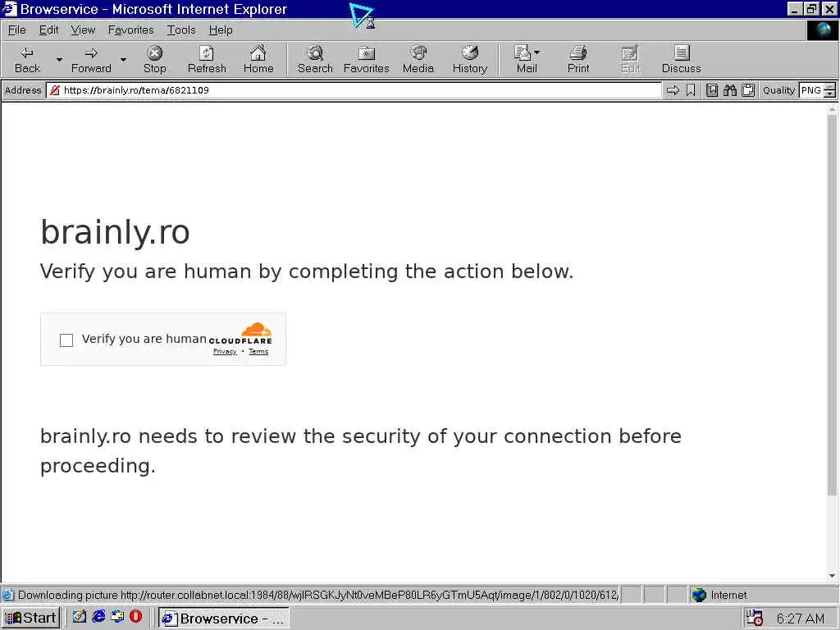The height and width of the screenshot is (630, 840).
Task: Open the Back history dropdown arrow
Action: point(59,59)
